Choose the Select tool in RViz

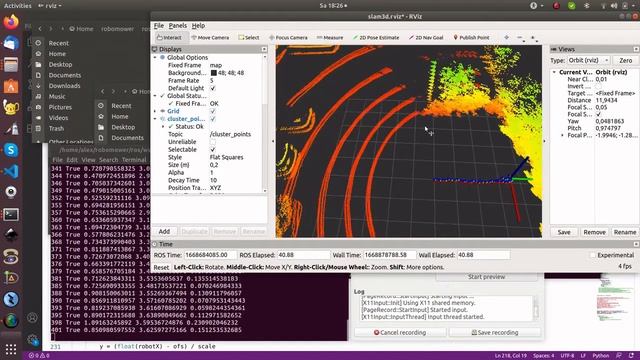click(249, 38)
